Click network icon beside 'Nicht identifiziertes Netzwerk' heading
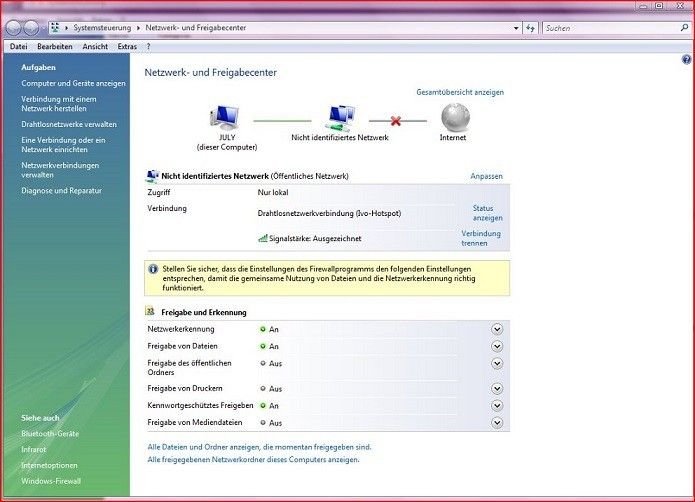Viewport: 695px width, 502px height. click(152, 176)
